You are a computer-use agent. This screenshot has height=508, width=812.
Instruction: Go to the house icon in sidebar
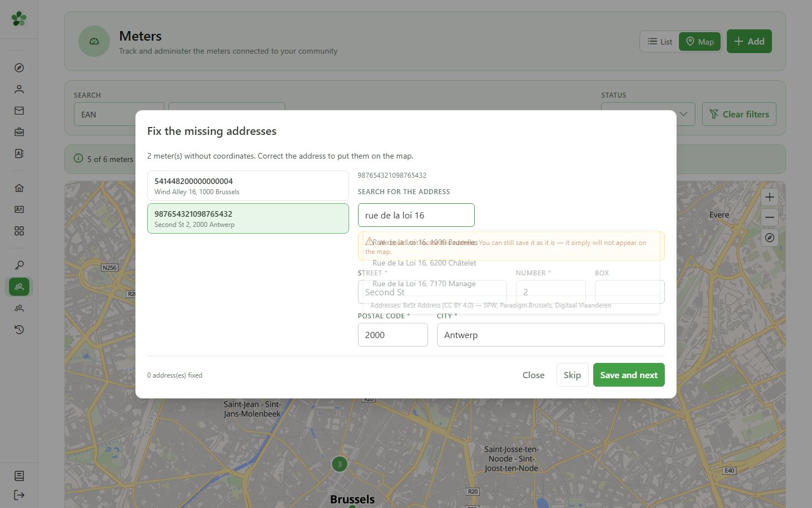[19, 188]
